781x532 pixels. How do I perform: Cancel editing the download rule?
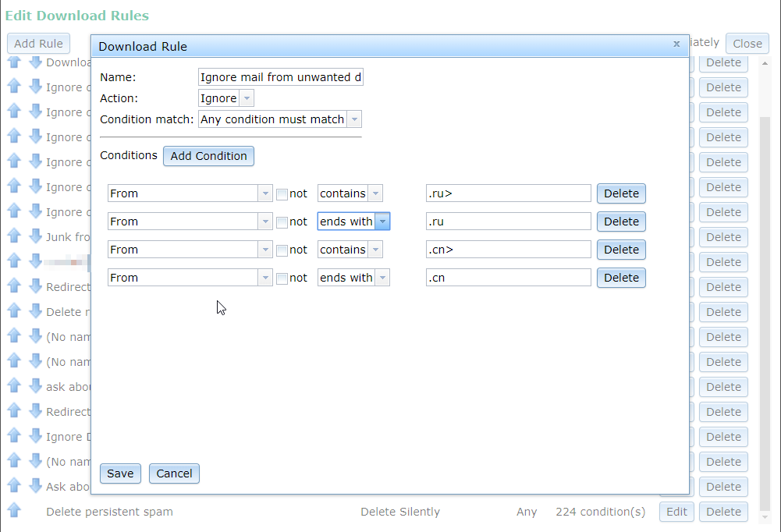pos(174,473)
